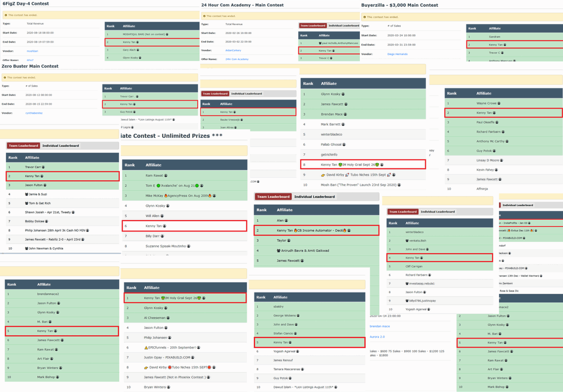Select Team Leaderboard tab in 24 Hour Com Academy
Screen dimensions: 563x392
click(313, 26)
